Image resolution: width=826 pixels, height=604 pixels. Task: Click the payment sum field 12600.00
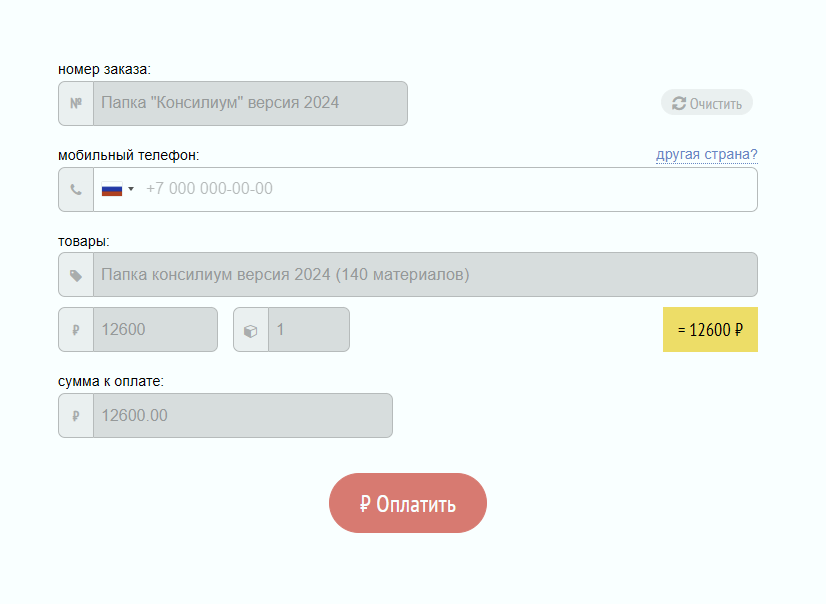(243, 415)
